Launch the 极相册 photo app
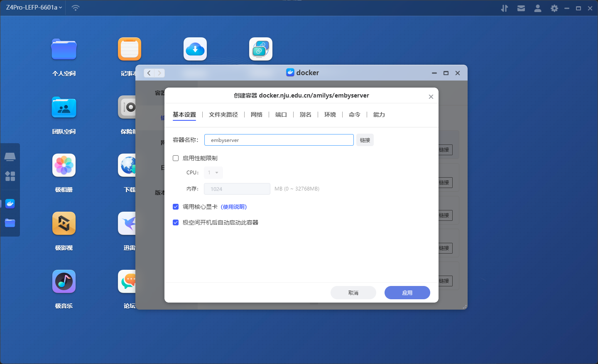 point(64,166)
